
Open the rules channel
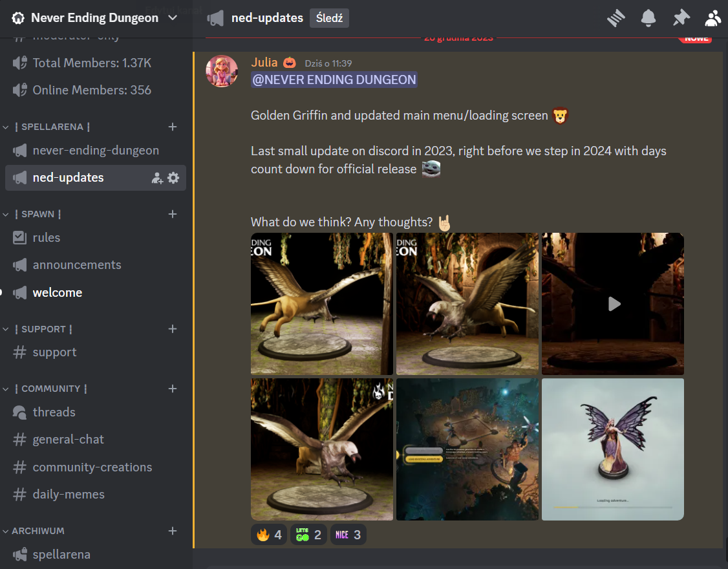pos(96,238)
